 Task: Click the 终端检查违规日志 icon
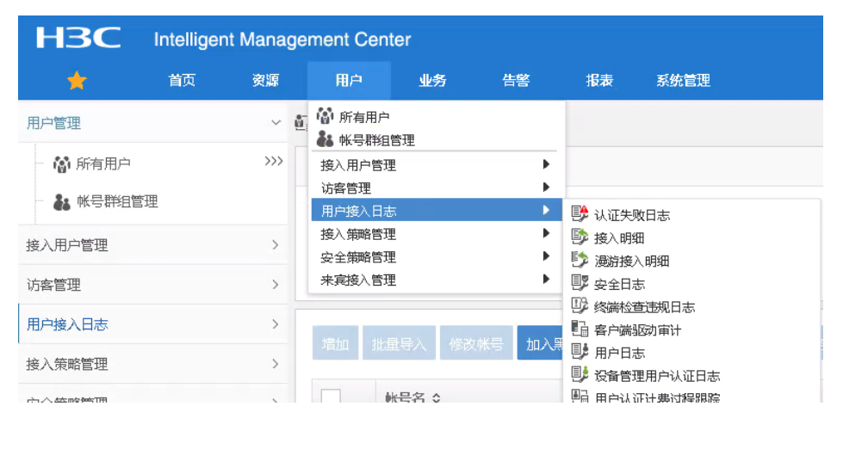(x=580, y=307)
